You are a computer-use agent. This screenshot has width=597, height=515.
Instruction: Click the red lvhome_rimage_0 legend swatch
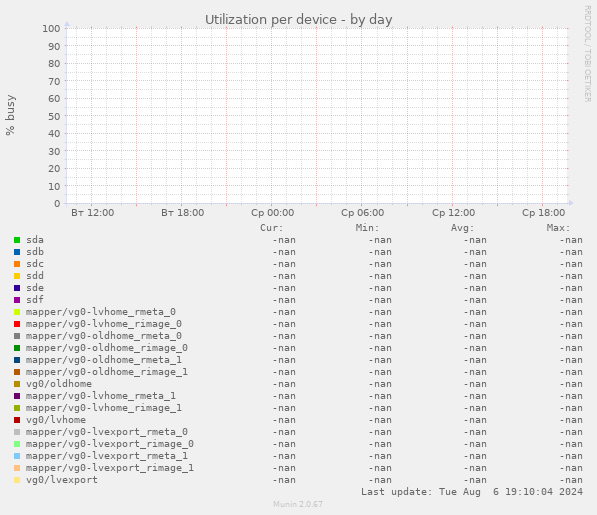click(x=17, y=324)
